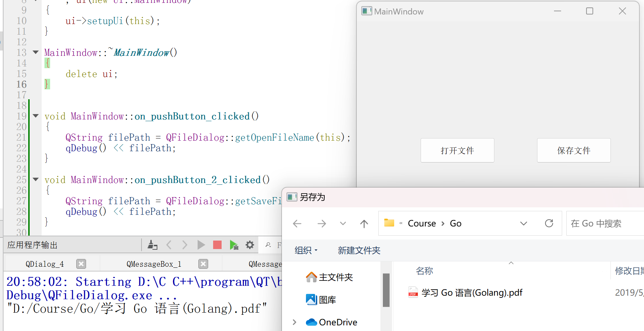Click the folder icon in the address bar
Viewport: 644px width, 331px height.
click(389, 223)
